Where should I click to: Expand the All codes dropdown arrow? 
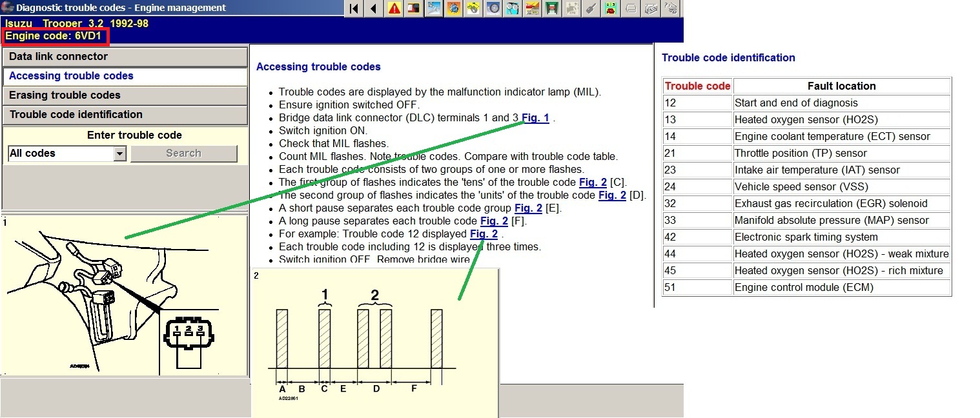coord(119,154)
